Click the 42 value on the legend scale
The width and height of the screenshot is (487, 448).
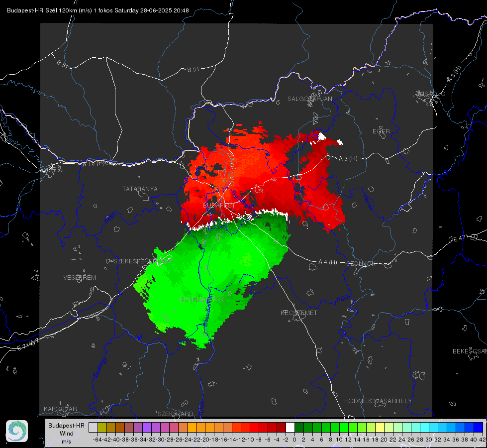pyautogui.click(x=483, y=440)
